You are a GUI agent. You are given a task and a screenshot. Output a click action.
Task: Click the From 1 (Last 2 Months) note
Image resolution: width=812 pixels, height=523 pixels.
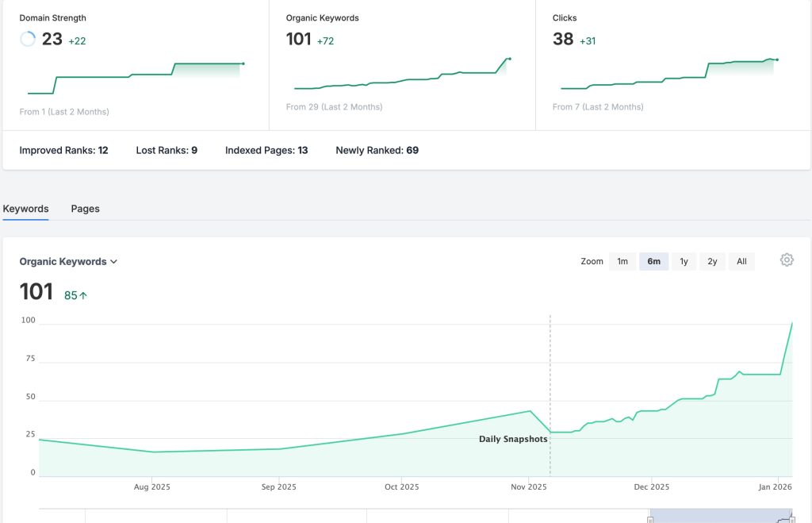(64, 111)
